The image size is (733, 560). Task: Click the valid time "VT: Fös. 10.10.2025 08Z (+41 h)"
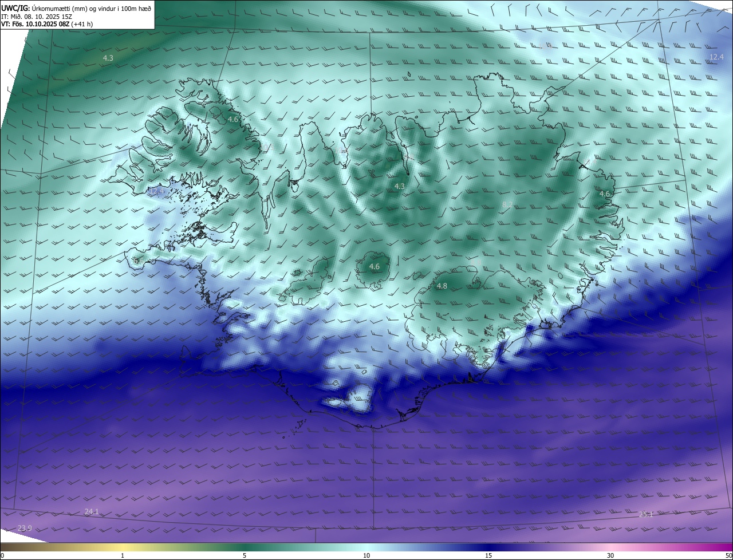pos(47,24)
